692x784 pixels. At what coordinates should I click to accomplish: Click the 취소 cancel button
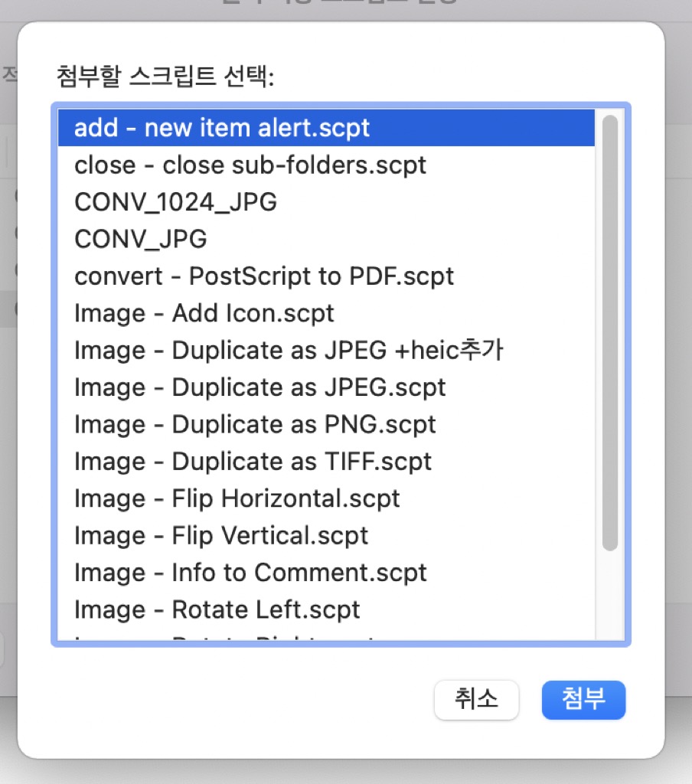pyautogui.click(x=476, y=700)
